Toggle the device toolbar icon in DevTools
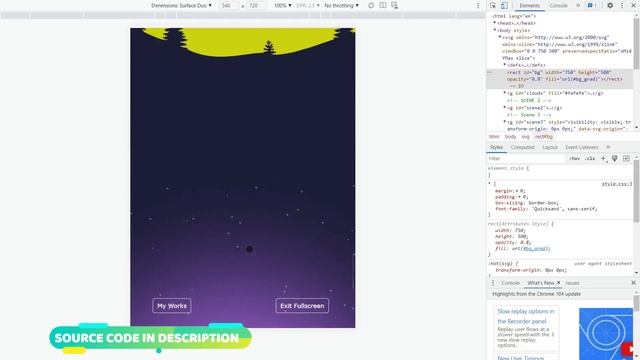This screenshot has height=360, width=640. pos(504,6)
